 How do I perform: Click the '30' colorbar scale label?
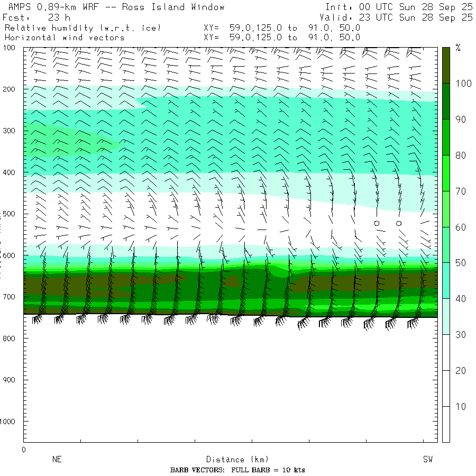pyautogui.click(x=461, y=335)
